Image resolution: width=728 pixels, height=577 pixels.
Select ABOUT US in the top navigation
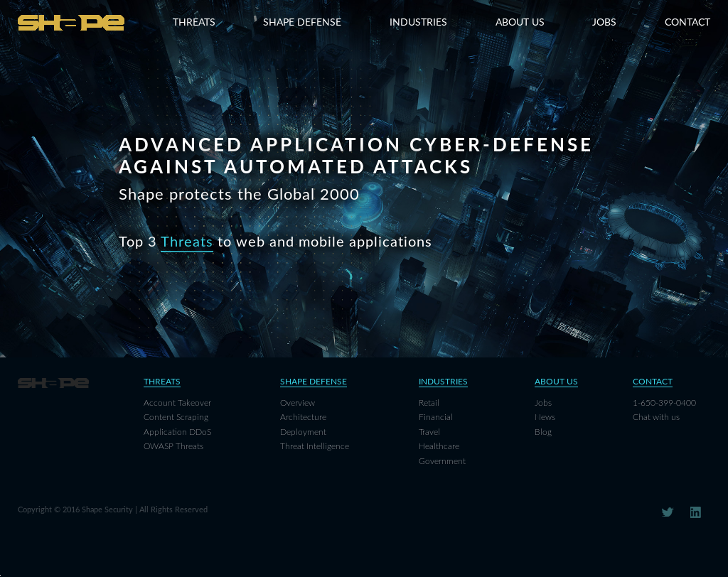(x=520, y=22)
